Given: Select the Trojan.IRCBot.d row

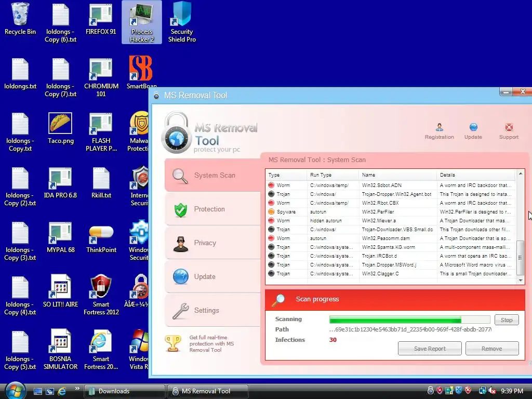Looking at the screenshot, I should coord(391,256).
